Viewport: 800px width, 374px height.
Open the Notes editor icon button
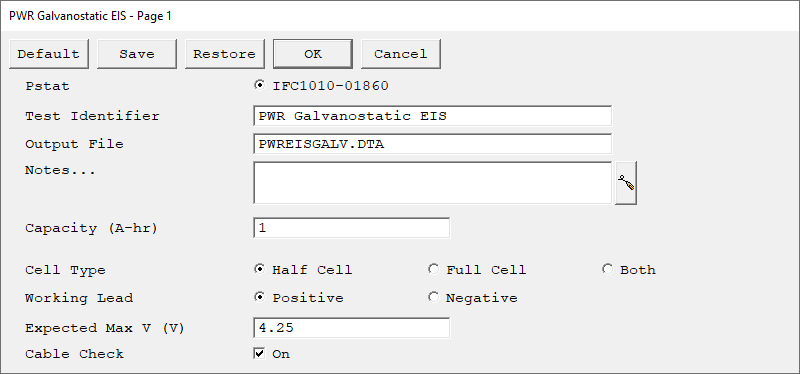(626, 183)
